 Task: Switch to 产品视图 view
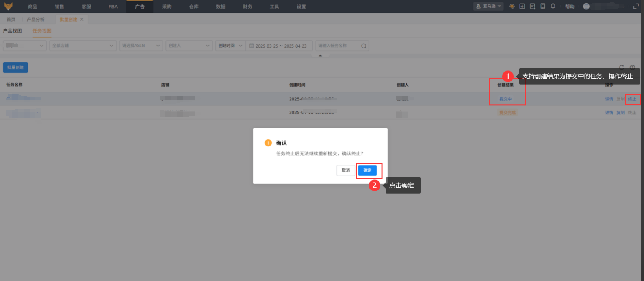tap(12, 31)
